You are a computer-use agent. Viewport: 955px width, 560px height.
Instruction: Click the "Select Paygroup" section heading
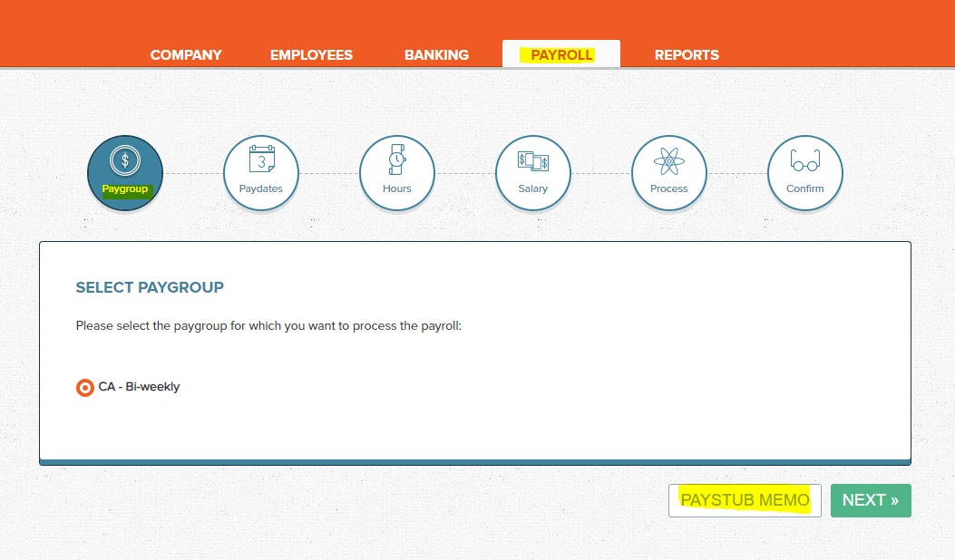click(x=150, y=287)
